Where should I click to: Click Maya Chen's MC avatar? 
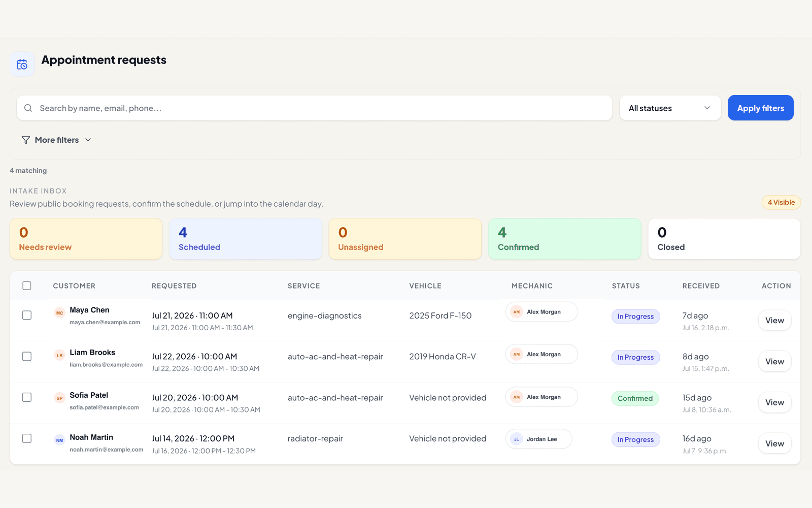[59, 313]
